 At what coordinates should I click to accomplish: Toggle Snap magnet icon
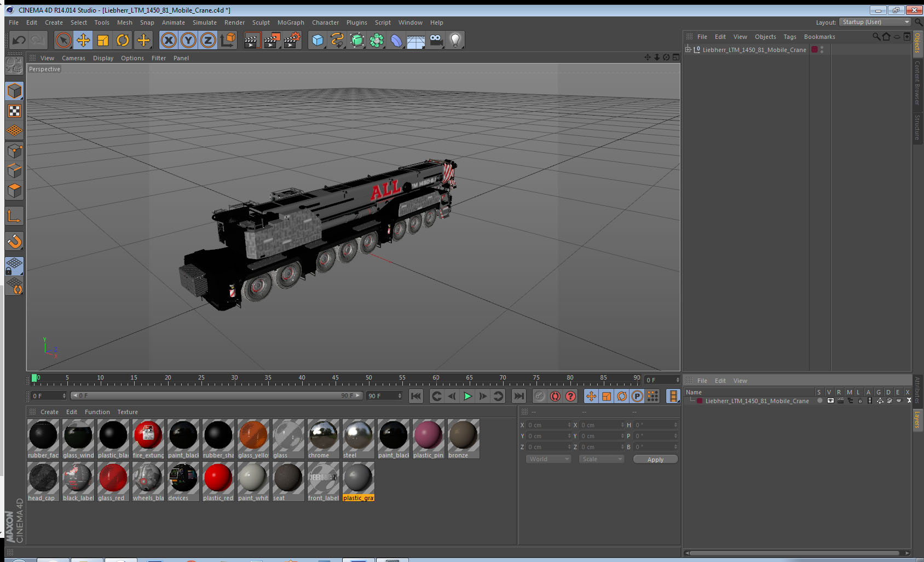coord(14,241)
